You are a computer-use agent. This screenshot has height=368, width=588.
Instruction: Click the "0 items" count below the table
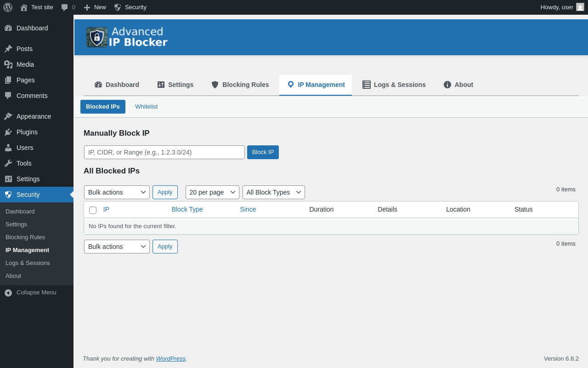click(566, 243)
